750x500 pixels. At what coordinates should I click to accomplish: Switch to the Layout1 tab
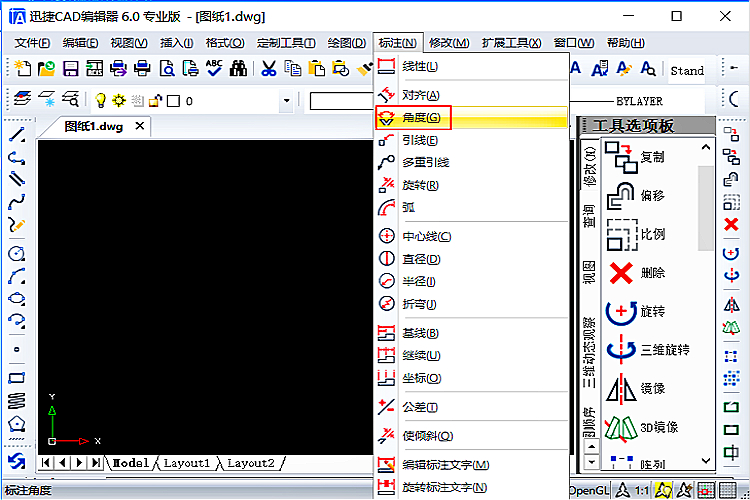tap(187, 463)
